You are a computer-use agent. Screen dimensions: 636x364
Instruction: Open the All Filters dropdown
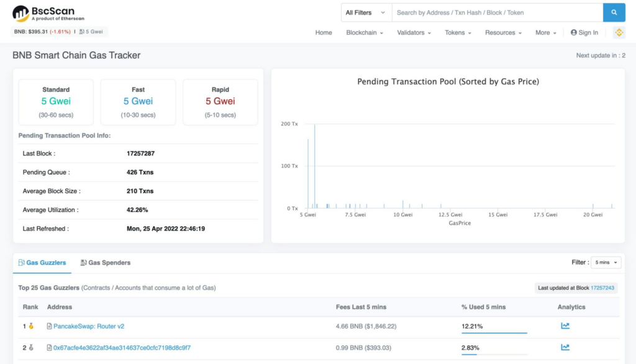click(x=366, y=12)
